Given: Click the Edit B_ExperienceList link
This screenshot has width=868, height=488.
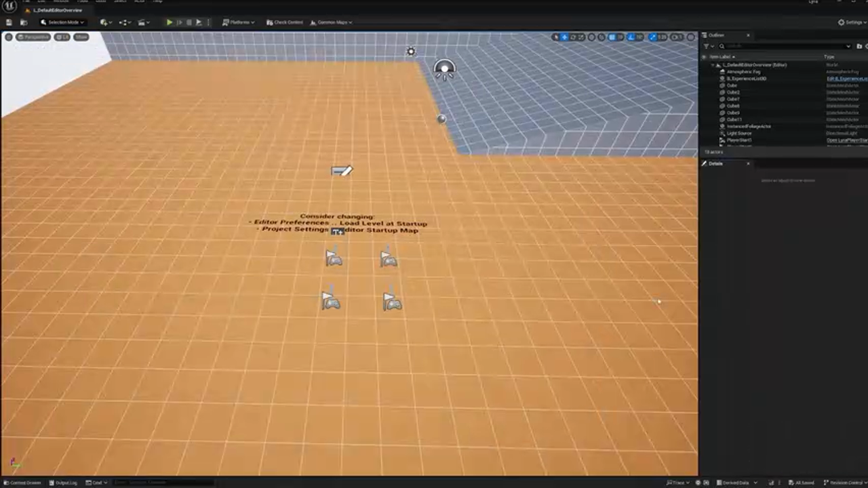Looking at the screenshot, I should click(846, 79).
